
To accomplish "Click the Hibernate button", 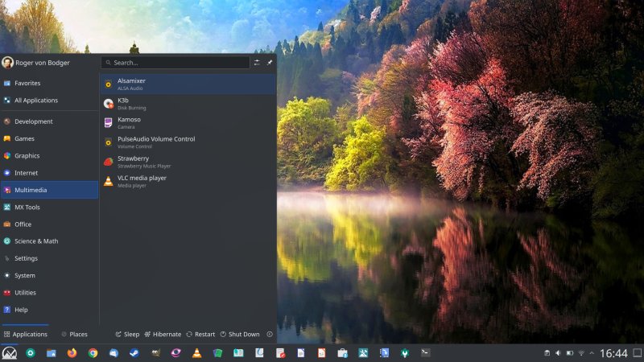I will [x=163, y=334].
